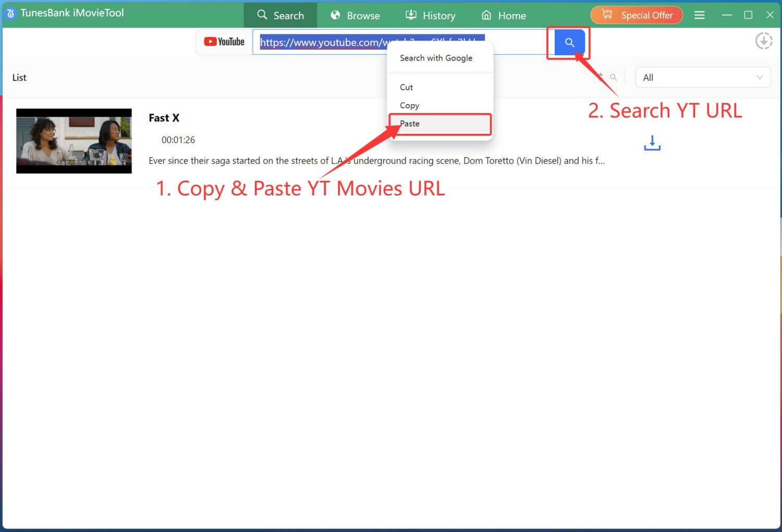Click the YouTube logo beside the URL field
782x532 pixels.
click(224, 42)
